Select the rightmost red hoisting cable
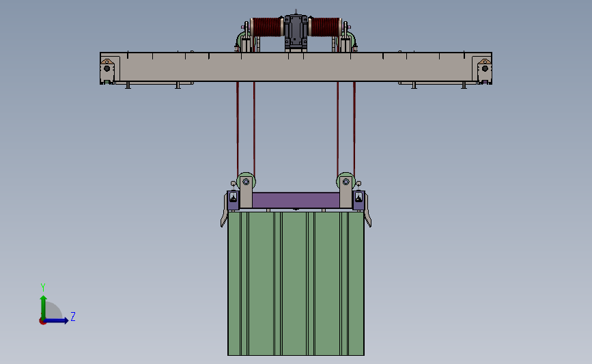The image size is (592, 364). pyautogui.click(x=354, y=128)
